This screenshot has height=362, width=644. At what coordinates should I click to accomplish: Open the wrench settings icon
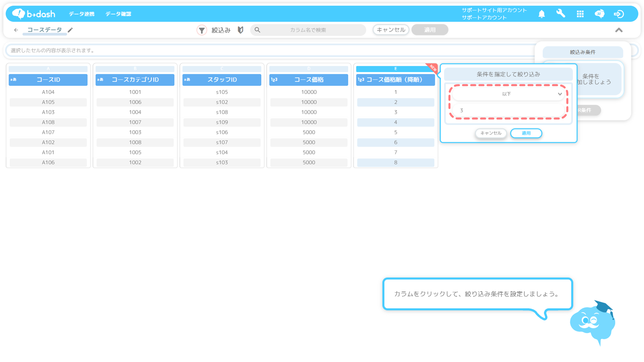click(561, 14)
